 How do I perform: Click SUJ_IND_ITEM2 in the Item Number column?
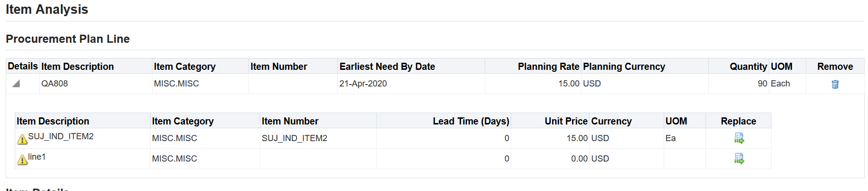tap(295, 138)
